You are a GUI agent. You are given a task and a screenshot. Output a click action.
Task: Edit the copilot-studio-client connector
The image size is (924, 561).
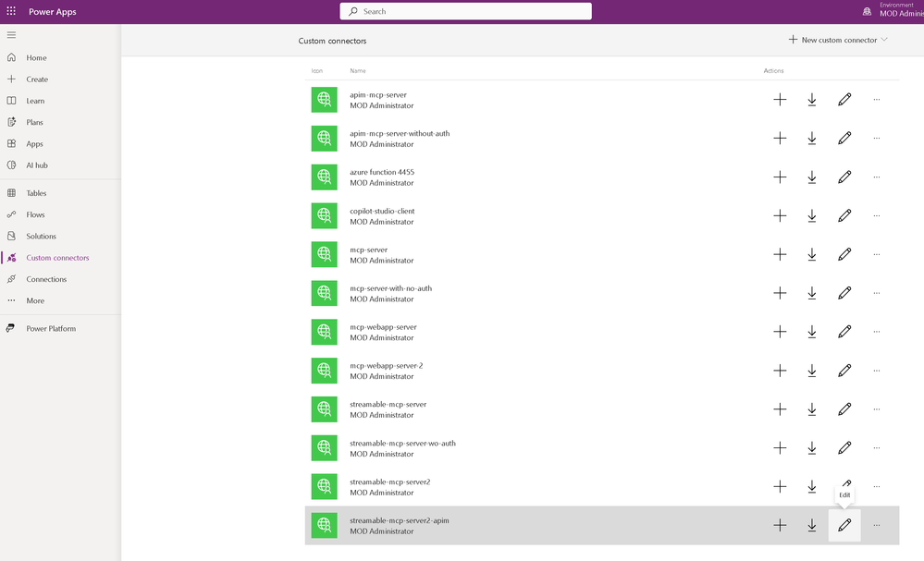point(844,216)
